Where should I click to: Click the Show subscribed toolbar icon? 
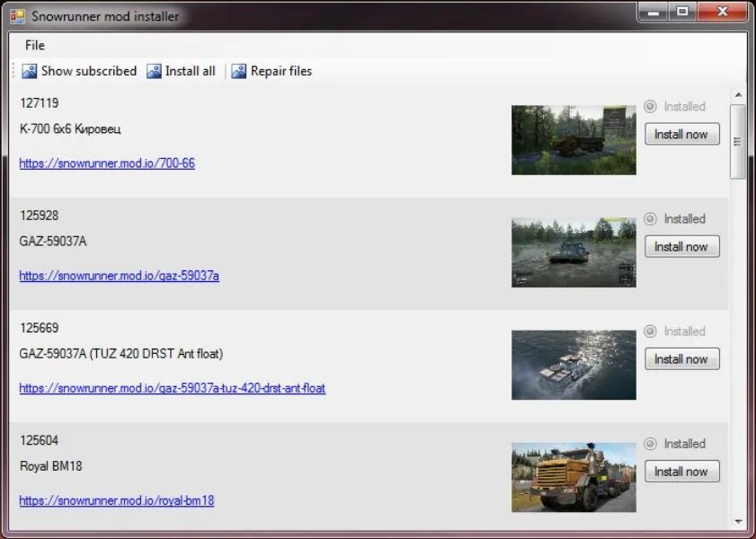point(29,70)
